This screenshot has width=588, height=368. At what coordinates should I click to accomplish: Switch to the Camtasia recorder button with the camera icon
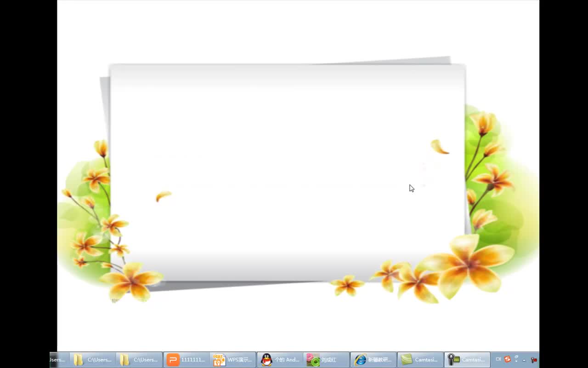coord(467,360)
